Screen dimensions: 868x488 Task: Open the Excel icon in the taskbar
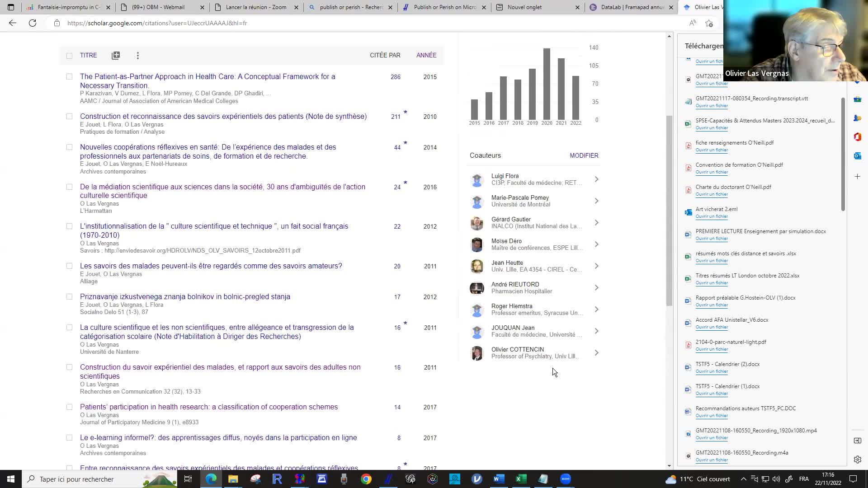coord(521,479)
